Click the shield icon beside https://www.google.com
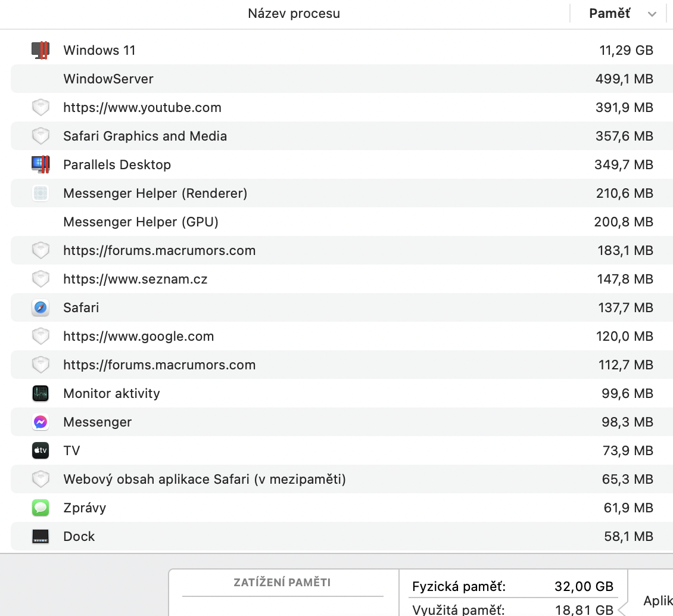 (x=40, y=336)
